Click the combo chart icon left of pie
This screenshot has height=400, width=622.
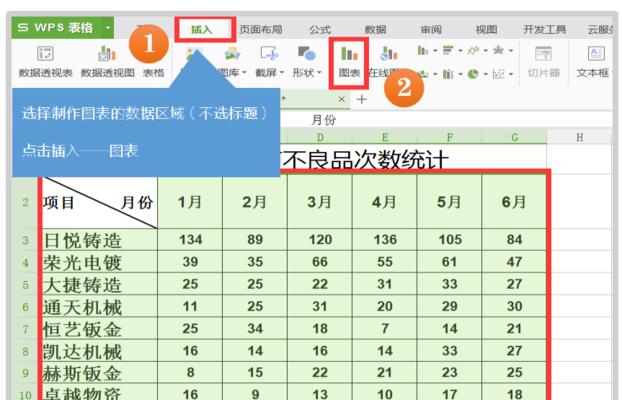point(448,74)
